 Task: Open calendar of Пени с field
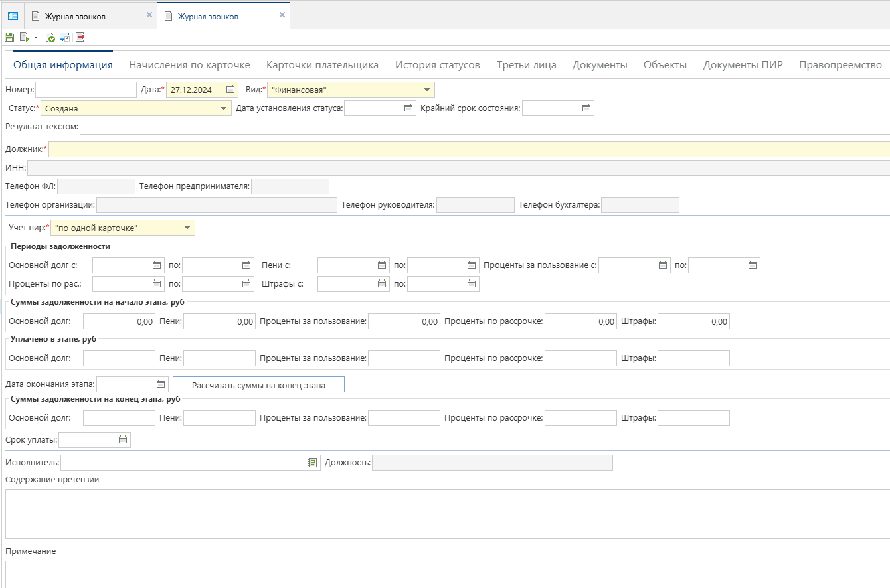click(x=382, y=265)
